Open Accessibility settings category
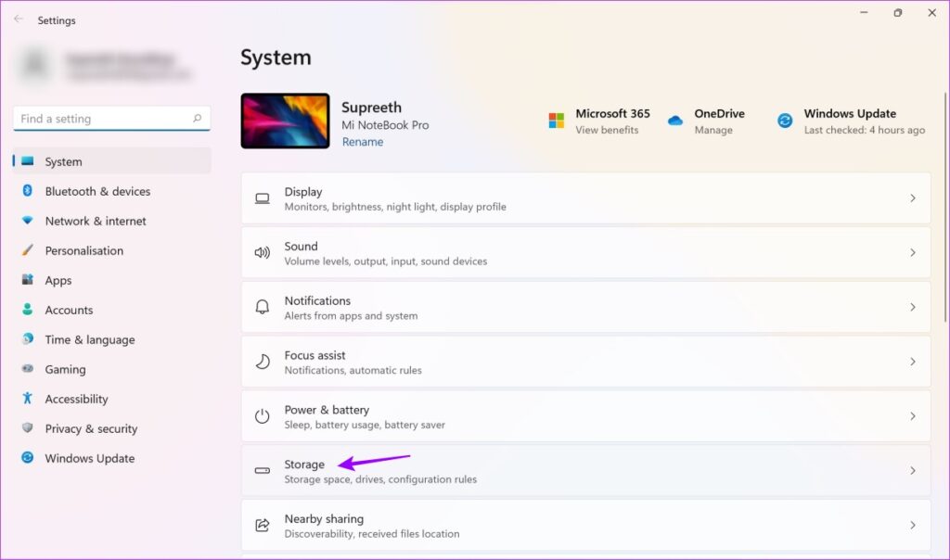The image size is (950, 560). coord(112,399)
